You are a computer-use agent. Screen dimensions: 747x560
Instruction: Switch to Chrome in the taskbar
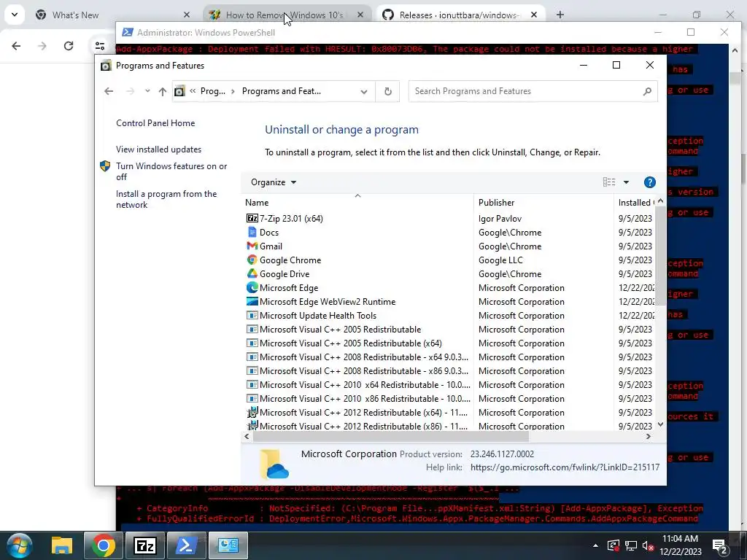(x=104, y=545)
